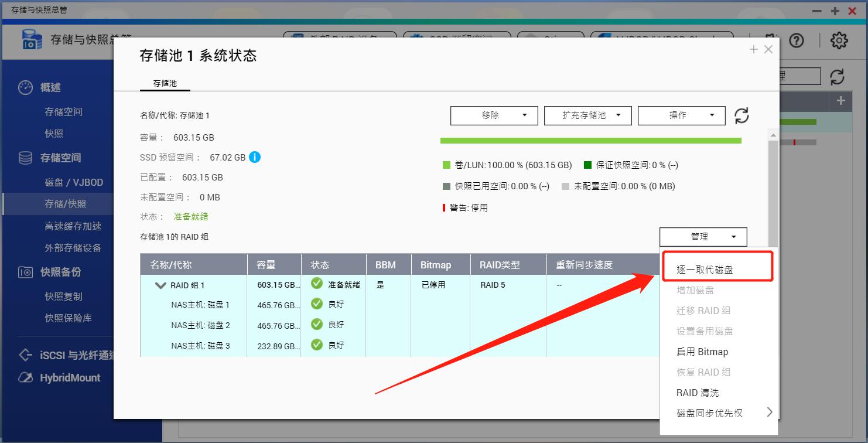Open the 扩充存储池 dropdown
The height and width of the screenshot is (443, 868).
pos(587,115)
